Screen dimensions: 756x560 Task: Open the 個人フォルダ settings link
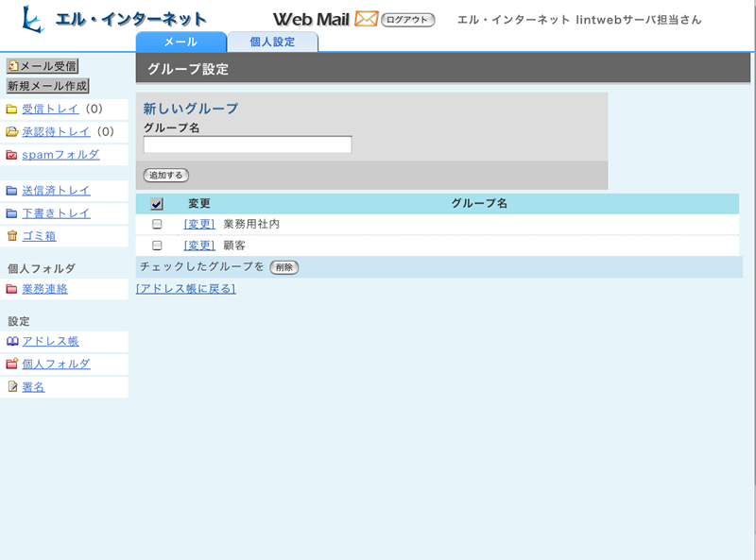56,364
